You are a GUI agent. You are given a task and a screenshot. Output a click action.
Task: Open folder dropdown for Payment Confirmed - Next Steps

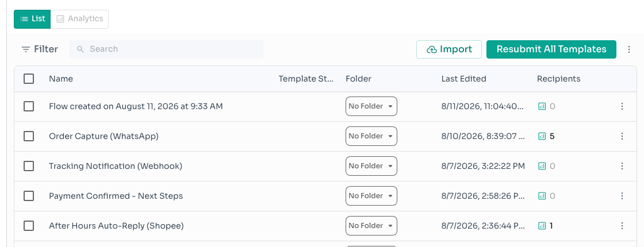pyautogui.click(x=371, y=196)
